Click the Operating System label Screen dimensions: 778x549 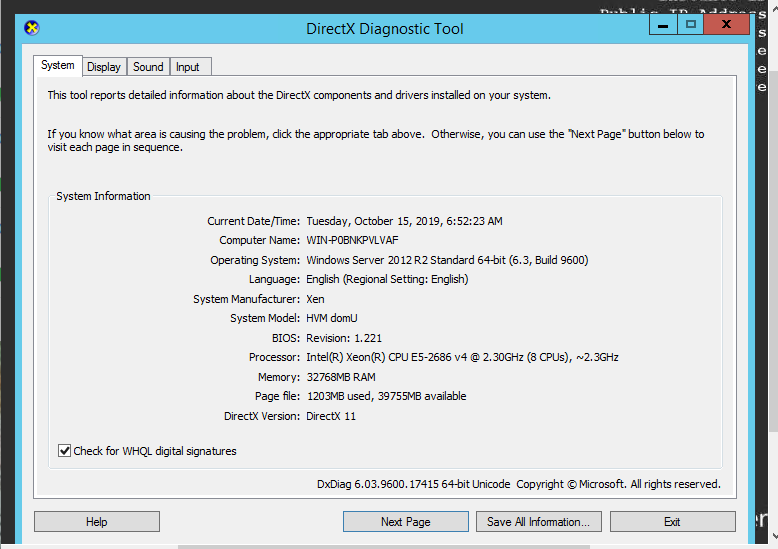pos(255,260)
